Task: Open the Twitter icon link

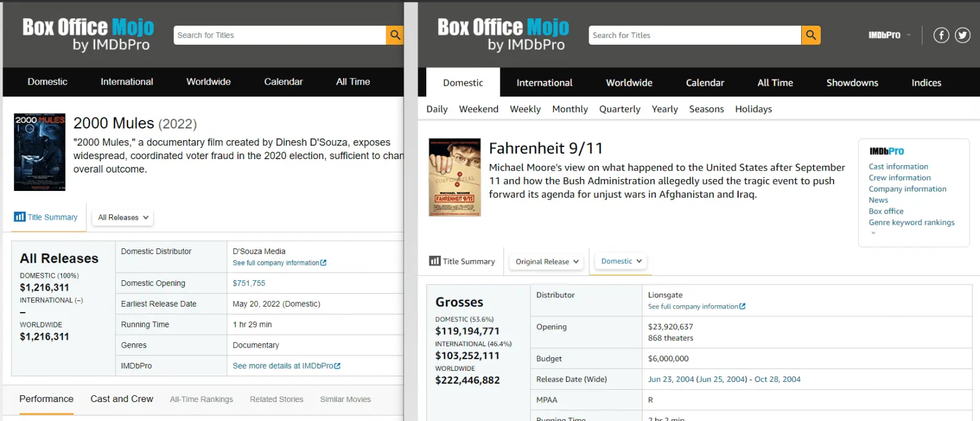Action: tap(963, 35)
